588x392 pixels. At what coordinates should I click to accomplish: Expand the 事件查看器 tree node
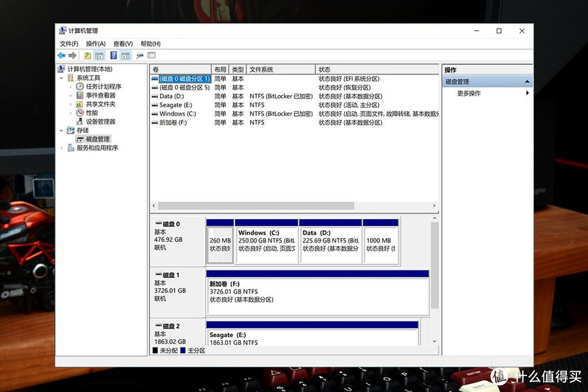tap(70, 96)
